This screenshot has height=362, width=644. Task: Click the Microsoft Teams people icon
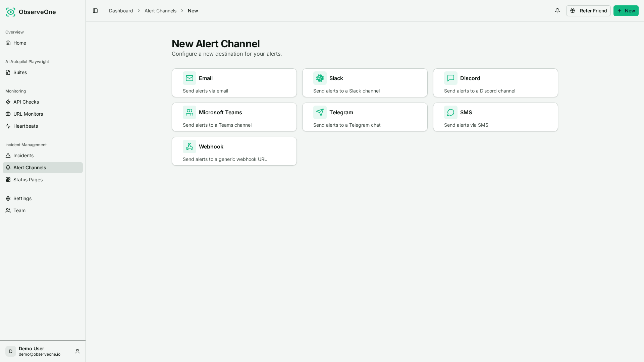(190, 112)
